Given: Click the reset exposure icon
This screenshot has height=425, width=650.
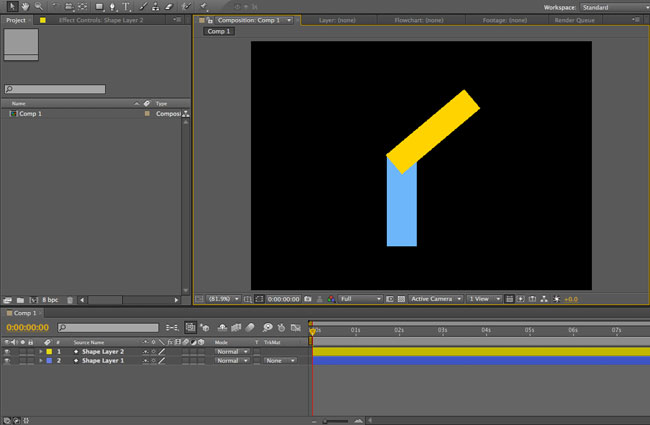Looking at the screenshot, I should [x=557, y=299].
